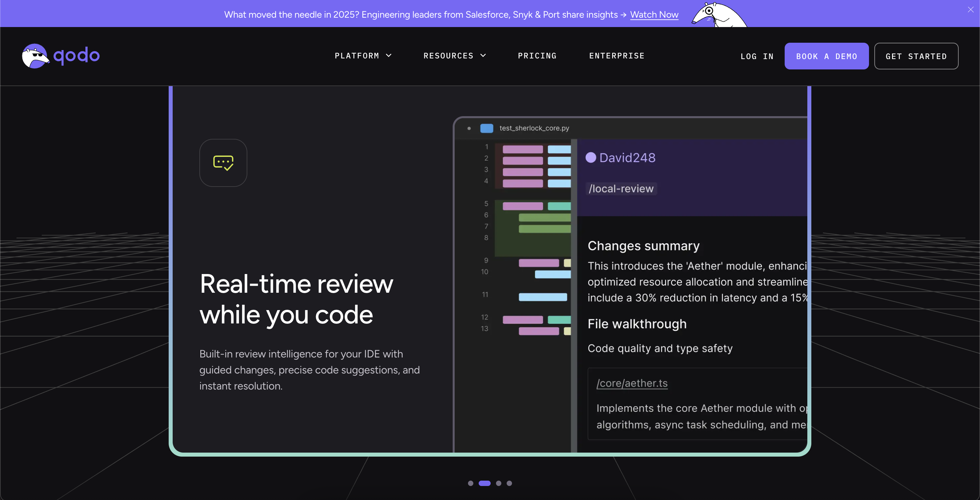Click the gray dot in the editor tab
Viewport: 980px width, 500px height.
469,128
